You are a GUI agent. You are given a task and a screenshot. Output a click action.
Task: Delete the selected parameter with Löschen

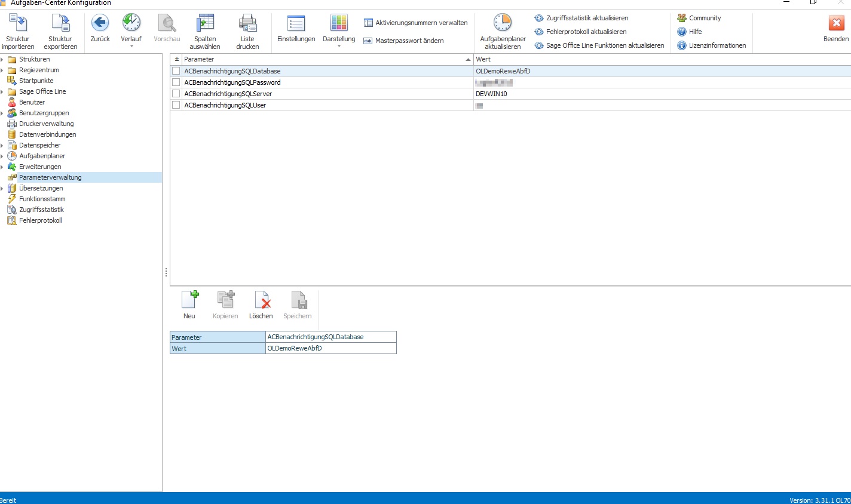(x=261, y=305)
